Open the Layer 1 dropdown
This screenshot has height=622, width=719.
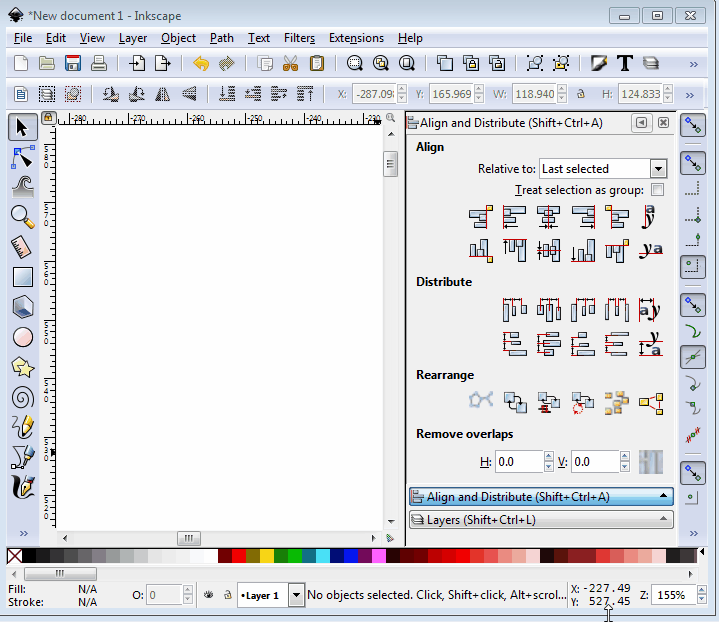click(297, 595)
